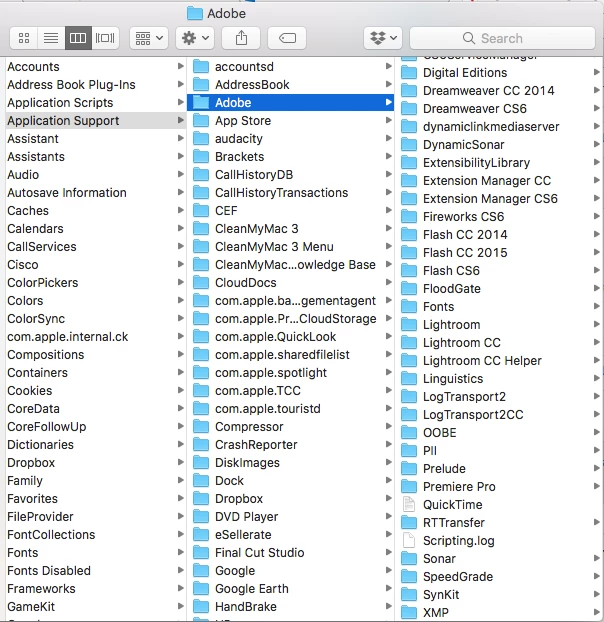Screen dimensions: 604x622
Task: Select Lightroom CC Helper folder name
Action: [x=482, y=361]
